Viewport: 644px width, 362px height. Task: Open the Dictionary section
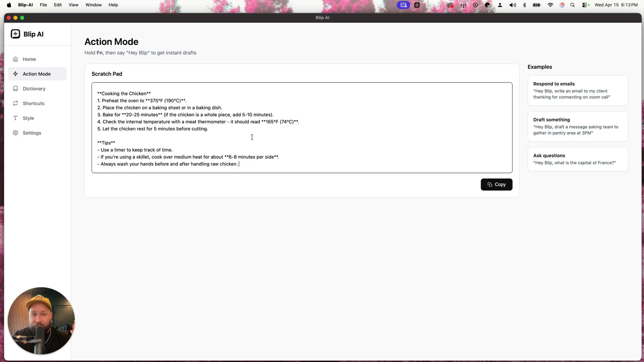click(x=34, y=88)
